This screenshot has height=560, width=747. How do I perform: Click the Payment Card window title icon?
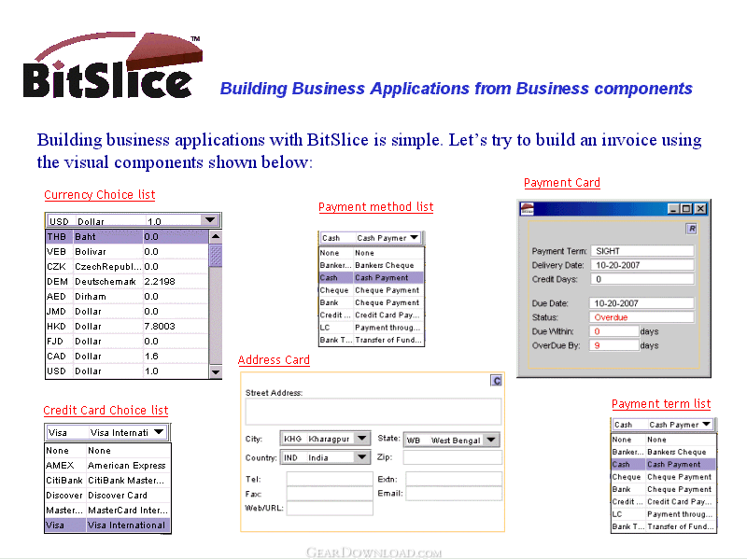[x=528, y=209]
